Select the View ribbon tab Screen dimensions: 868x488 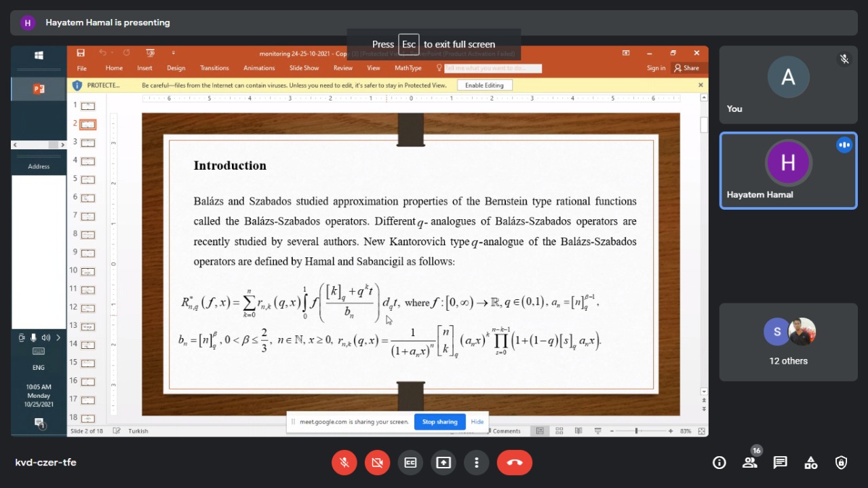374,68
